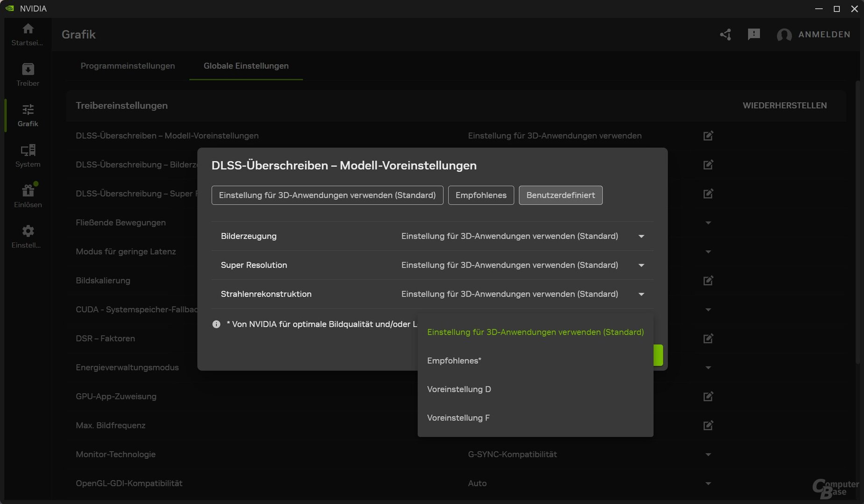
Task: Click the GPU-App-Zuweisung label
Action: point(116,396)
